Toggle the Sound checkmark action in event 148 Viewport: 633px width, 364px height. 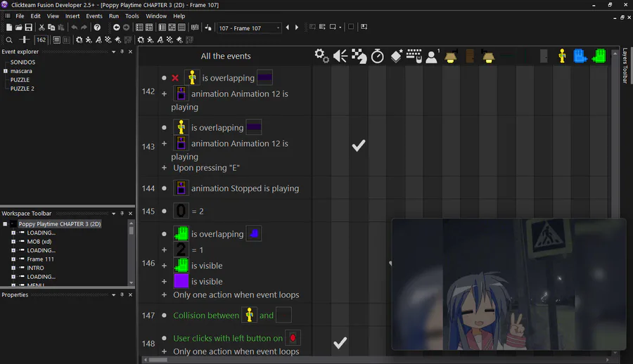pyautogui.click(x=340, y=343)
